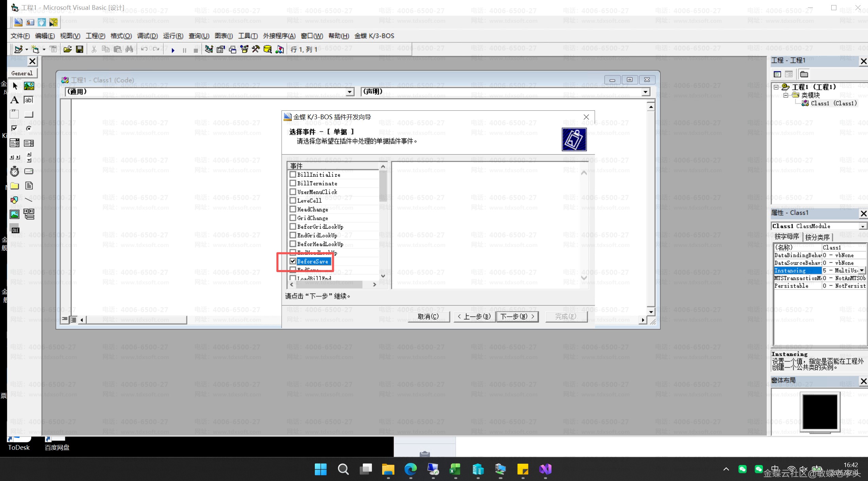Open Excel from the taskbar
This screenshot has width=868, height=481.
point(455,469)
